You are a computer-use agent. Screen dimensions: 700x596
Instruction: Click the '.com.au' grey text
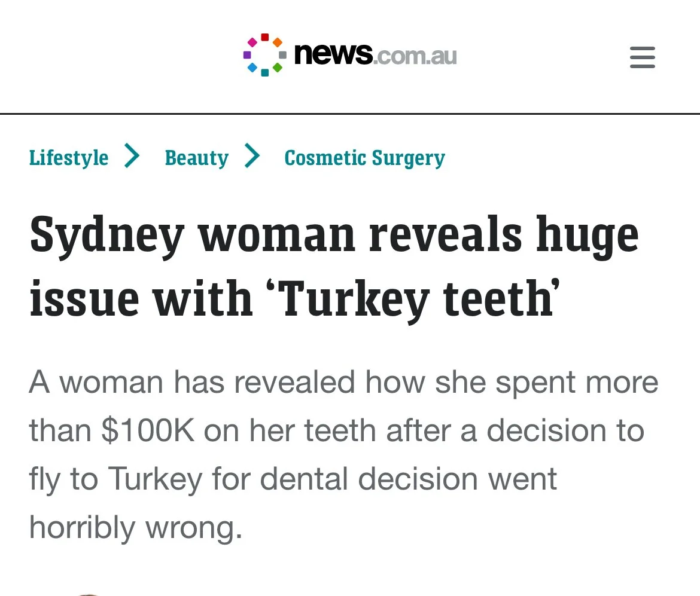coord(415,56)
